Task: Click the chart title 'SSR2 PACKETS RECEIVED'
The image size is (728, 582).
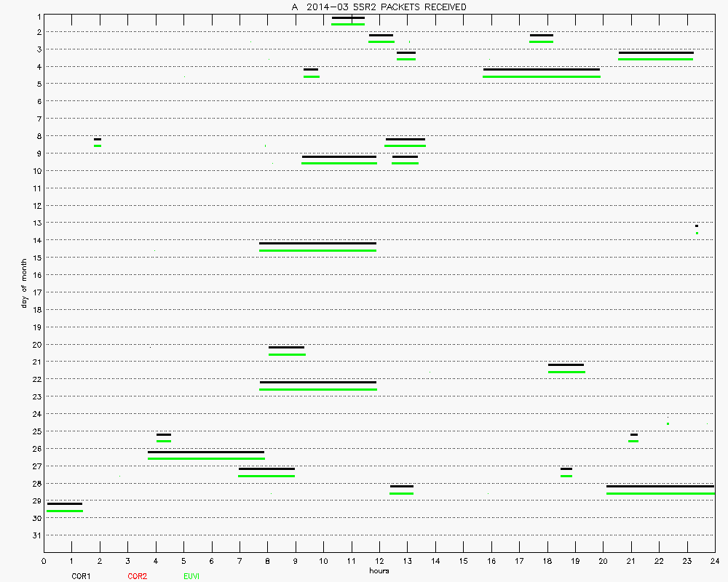Action: pos(379,7)
